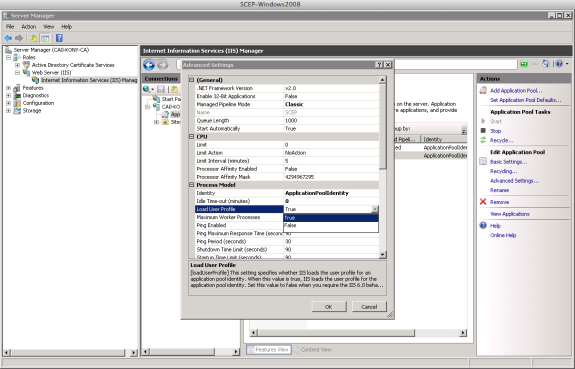Select the Queue Length value 1000

click(x=331, y=121)
